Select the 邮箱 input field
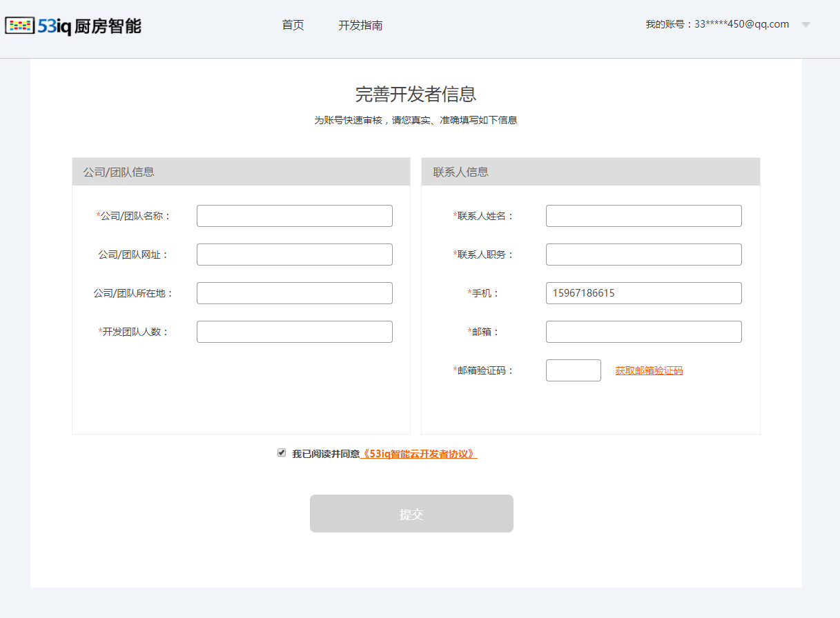Screen dimensions: 840x618 coord(643,332)
